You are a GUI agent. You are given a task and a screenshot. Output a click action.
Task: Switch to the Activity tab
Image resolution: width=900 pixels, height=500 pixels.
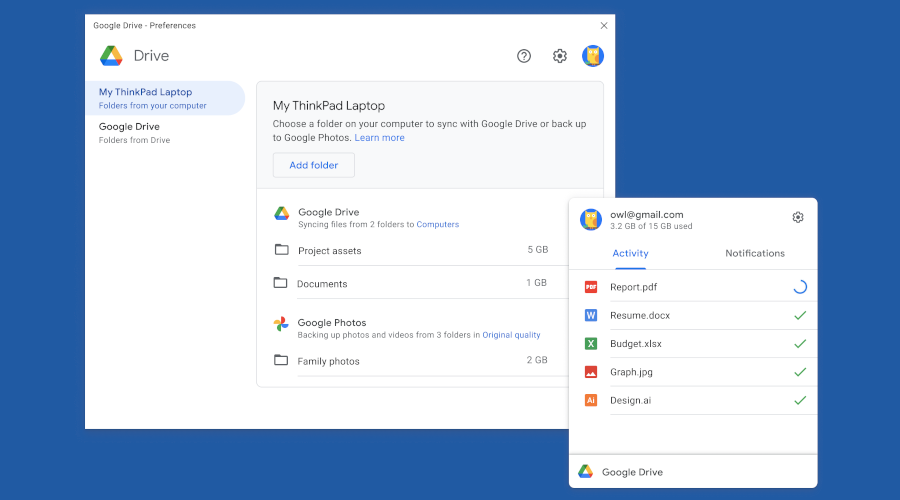click(x=630, y=254)
